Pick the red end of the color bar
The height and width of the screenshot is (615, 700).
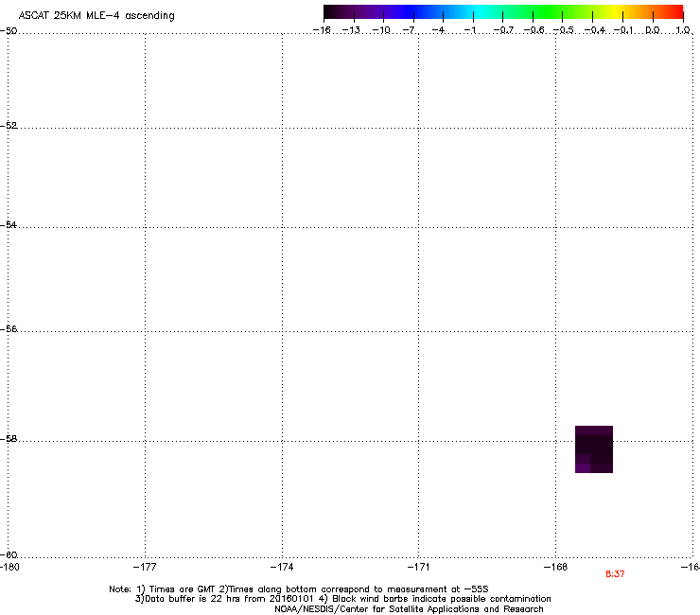point(676,12)
